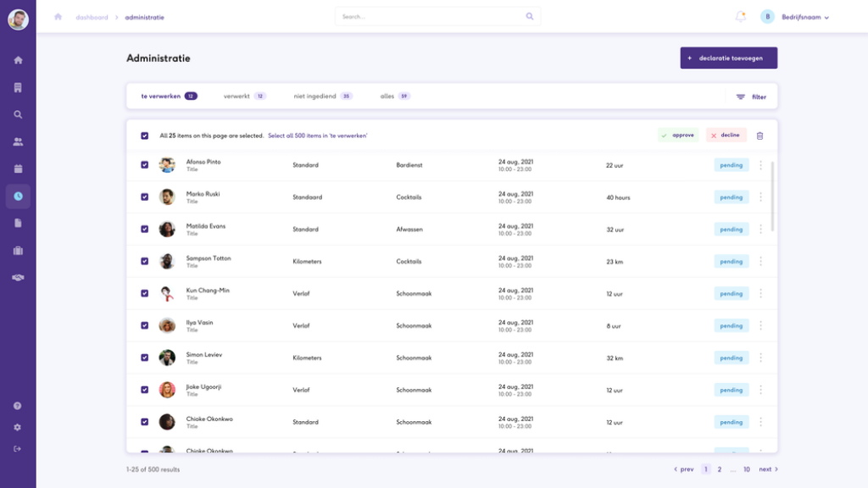Select all 500 items link
868x488 pixels.
click(x=317, y=136)
